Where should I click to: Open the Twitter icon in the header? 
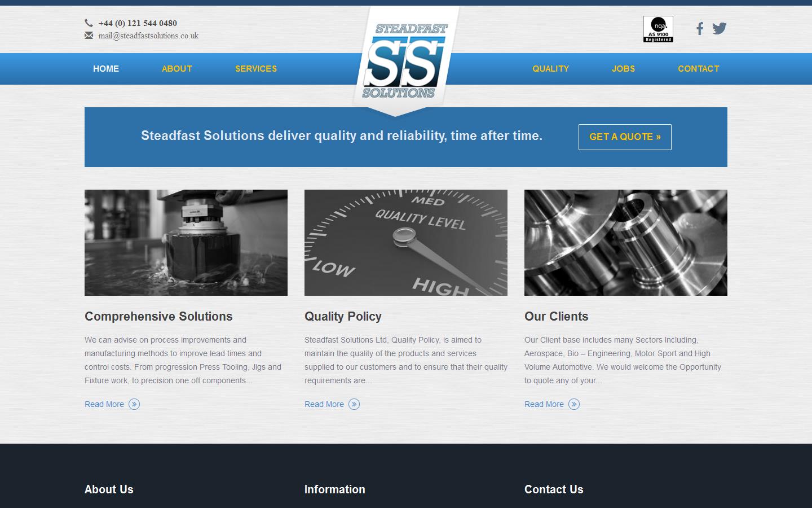click(x=720, y=28)
